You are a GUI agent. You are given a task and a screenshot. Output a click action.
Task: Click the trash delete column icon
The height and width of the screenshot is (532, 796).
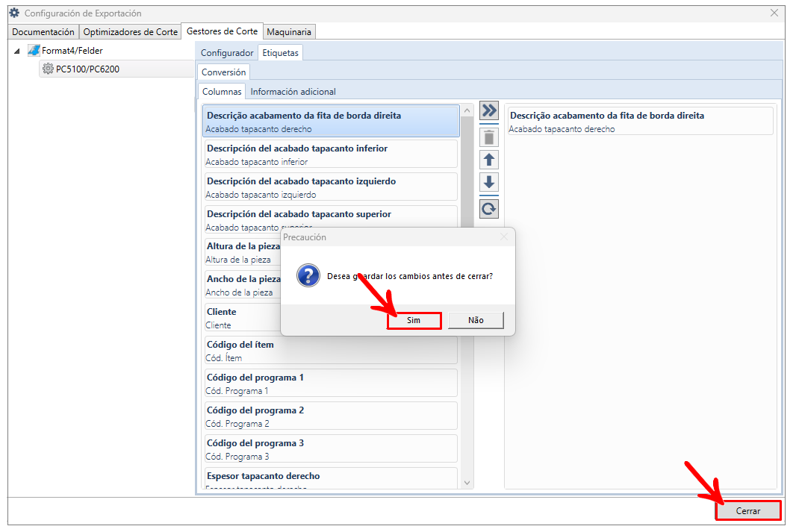[489, 137]
